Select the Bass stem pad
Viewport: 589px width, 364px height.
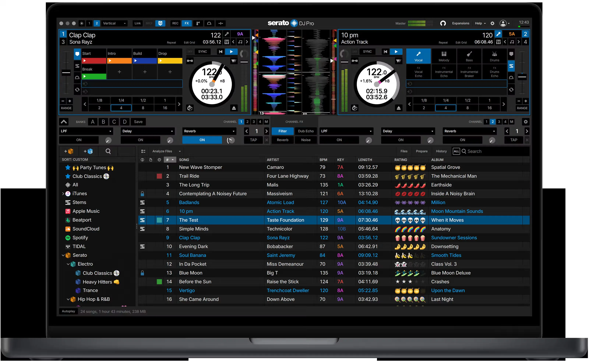click(469, 56)
